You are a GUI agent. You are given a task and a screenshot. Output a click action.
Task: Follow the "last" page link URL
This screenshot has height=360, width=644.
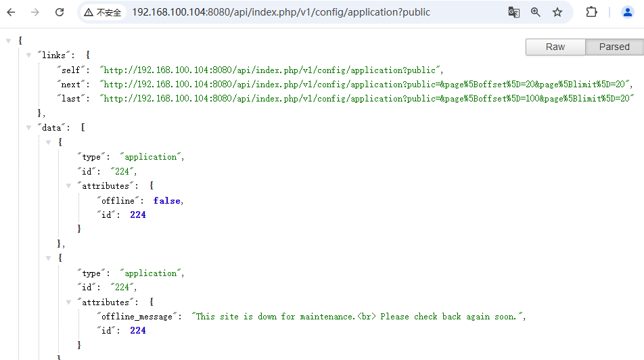365,99
